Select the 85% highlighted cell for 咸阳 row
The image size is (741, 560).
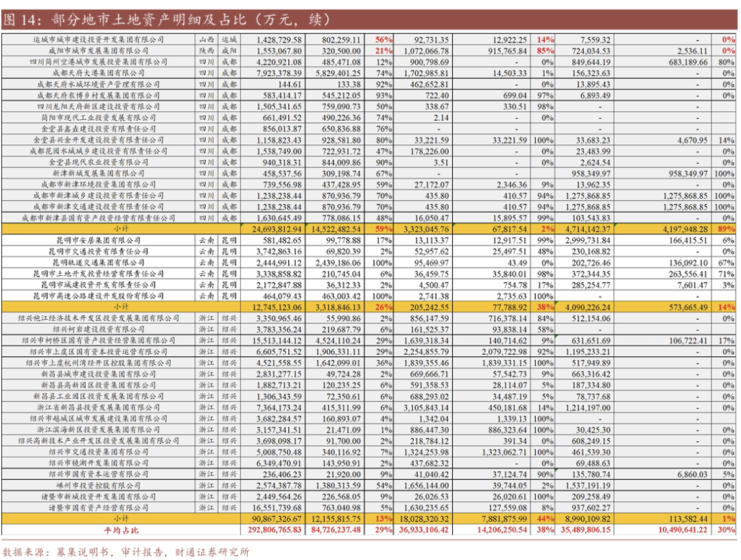pyautogui.click(x=545, y=50)
